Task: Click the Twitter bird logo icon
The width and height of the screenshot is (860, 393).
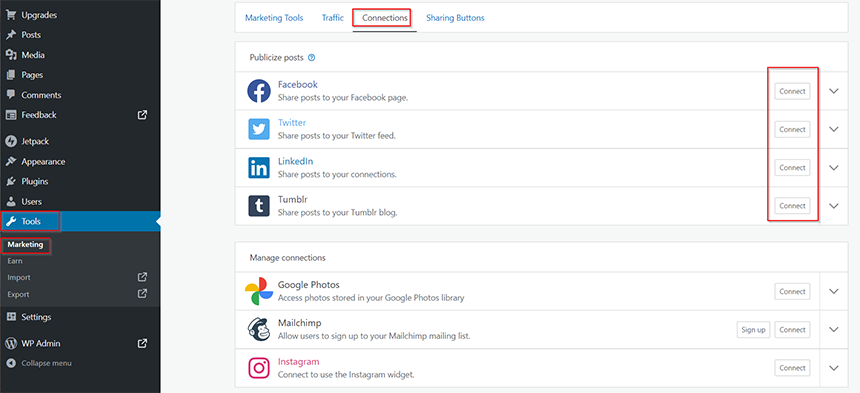Action: pos(258,129)
